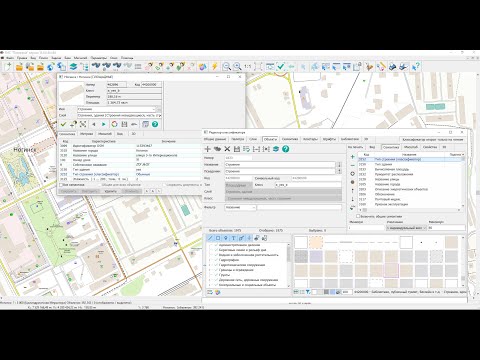
Task: Open the Параметры menu
Action: tap(99, 58)
